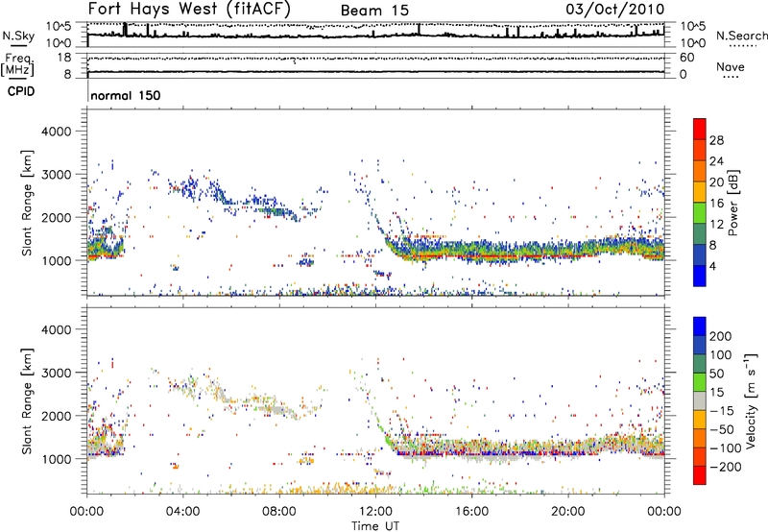Click the blue bottom segment of Power colorbar
Image resolution: width=768 pixels, height=532 pixels.
[x=700, y=276]
